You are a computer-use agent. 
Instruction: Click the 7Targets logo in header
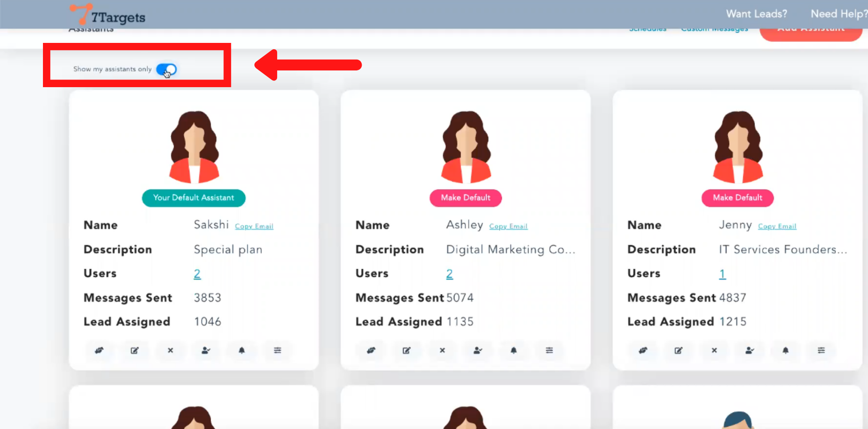[108, 15]
